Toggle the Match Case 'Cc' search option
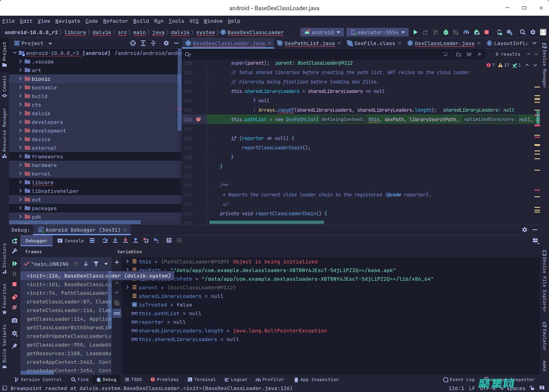The width and height of the screenshot is (549, 392). click(459, 54)
